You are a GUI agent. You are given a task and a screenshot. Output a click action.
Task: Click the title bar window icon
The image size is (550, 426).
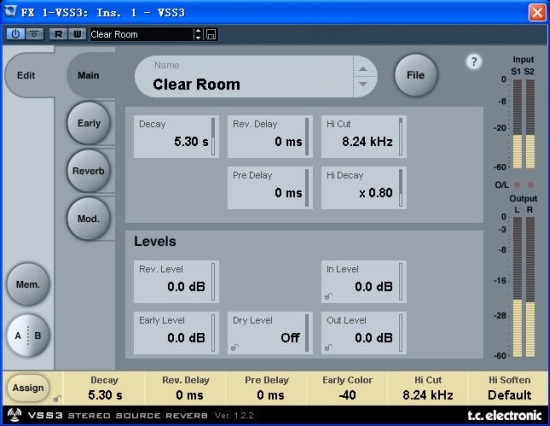11,12
